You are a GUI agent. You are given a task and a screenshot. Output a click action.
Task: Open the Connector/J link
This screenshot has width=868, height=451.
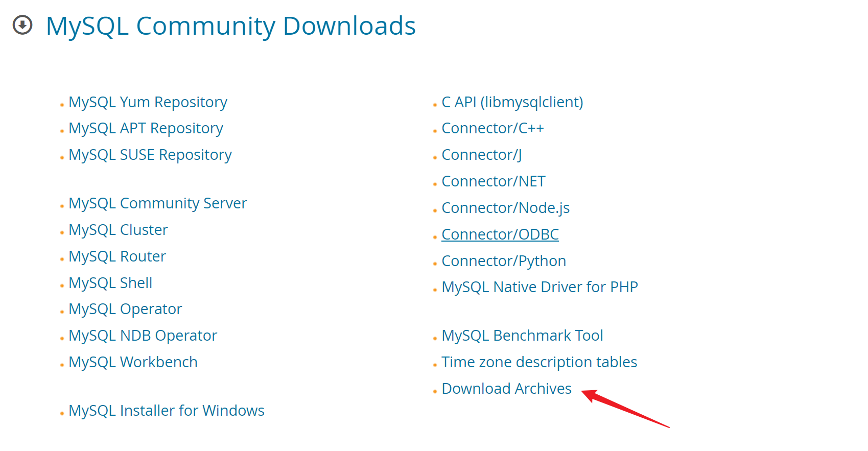481,155
